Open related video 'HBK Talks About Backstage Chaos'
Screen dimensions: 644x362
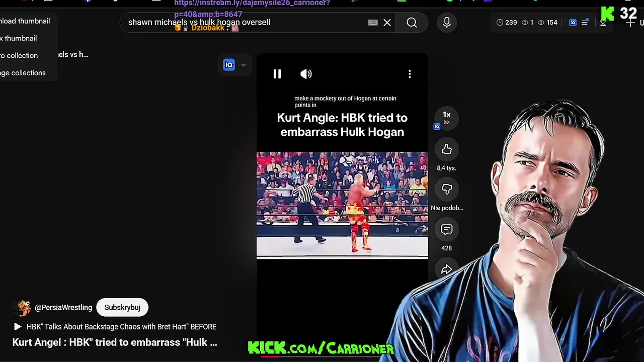(x=121, y=327)
